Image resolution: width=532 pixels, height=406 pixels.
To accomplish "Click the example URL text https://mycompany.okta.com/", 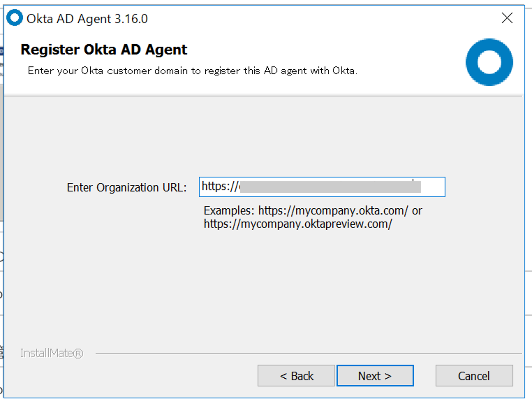I will pyautogui.click(x=333, y=211).
